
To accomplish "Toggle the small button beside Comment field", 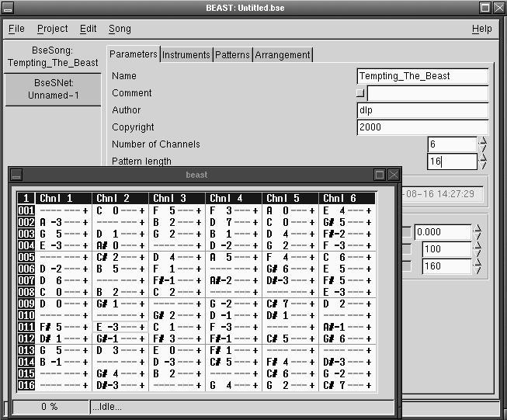I will 359,93.
